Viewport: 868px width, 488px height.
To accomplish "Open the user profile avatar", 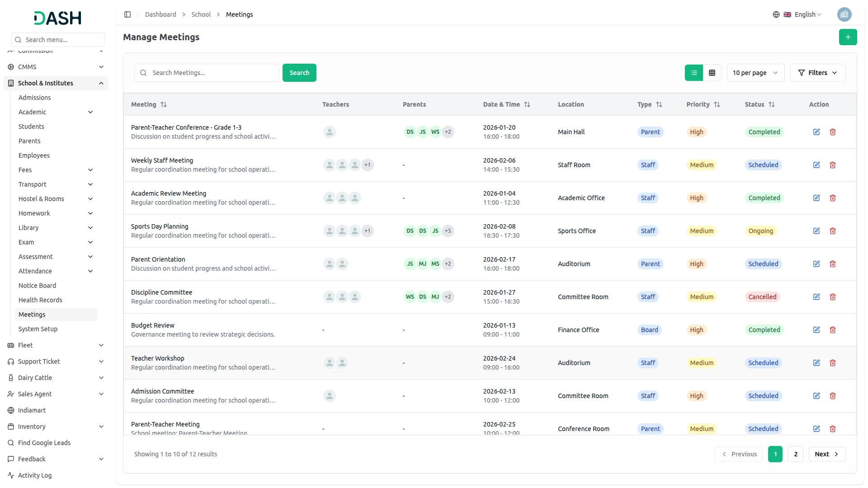I will (x=844, y=14).
